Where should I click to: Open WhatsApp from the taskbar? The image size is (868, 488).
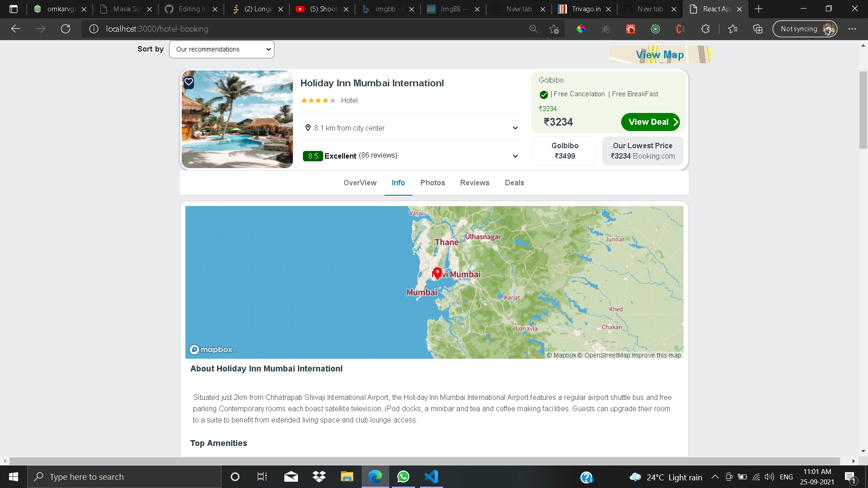(403, 477)
